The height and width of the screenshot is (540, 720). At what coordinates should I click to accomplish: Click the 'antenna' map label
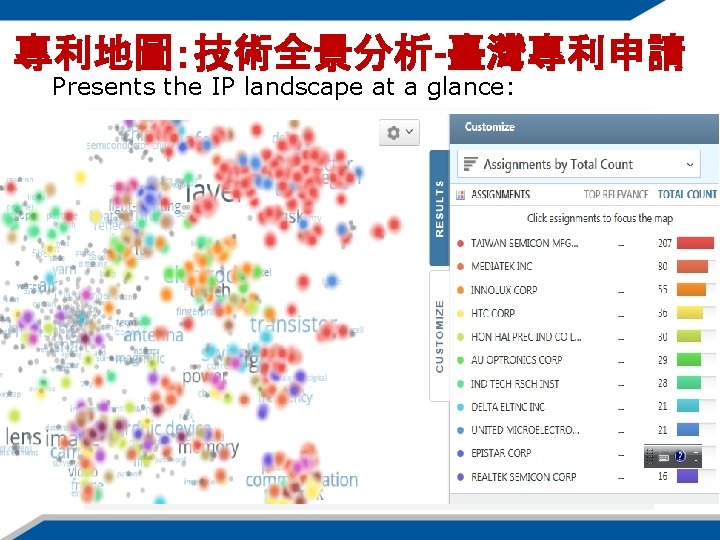pos(153,336)
